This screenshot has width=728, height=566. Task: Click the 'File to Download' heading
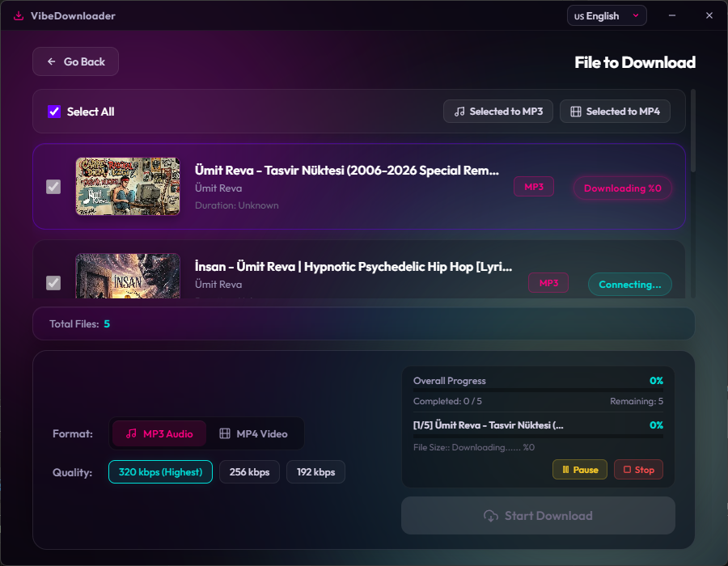[635, 62]
